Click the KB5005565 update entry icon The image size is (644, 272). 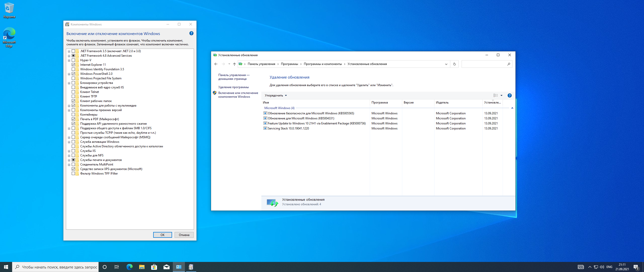[265, 113]
